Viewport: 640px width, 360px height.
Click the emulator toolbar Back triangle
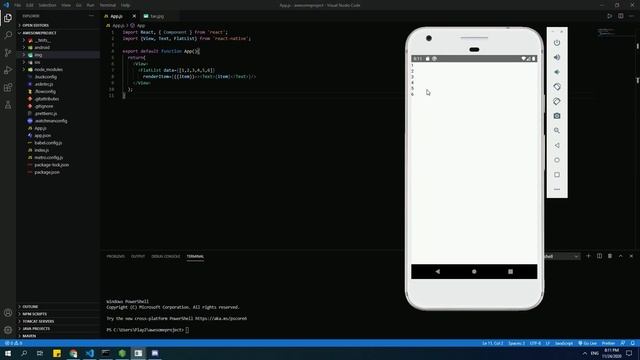tap(557, 145)
